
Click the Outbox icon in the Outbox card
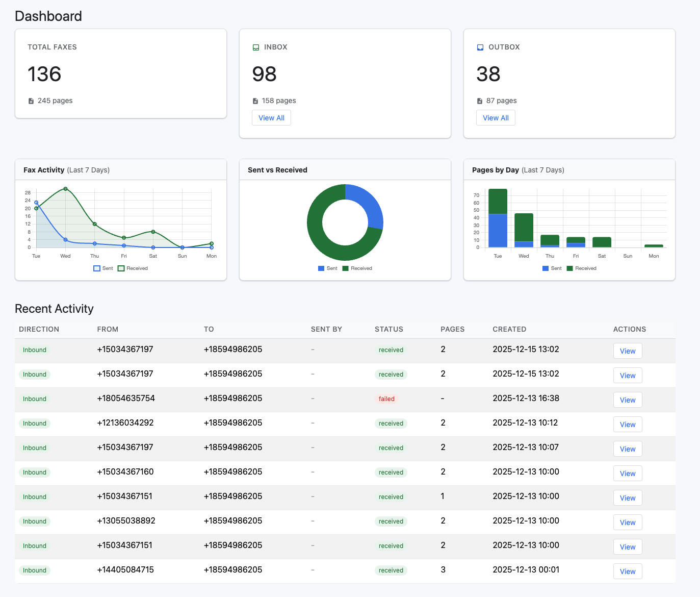[x=480, y=47]
